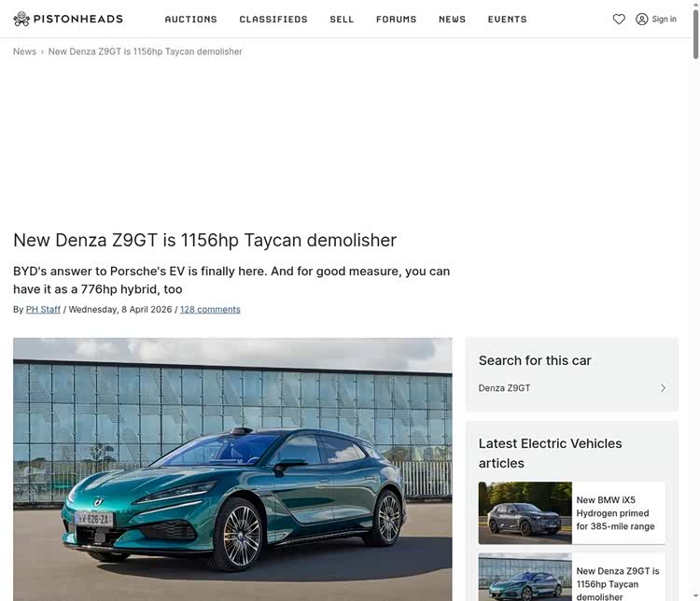Screen dimensions: 700x601
Task: Click the main Denza Z9GT hero image
Action: point(232,469)
